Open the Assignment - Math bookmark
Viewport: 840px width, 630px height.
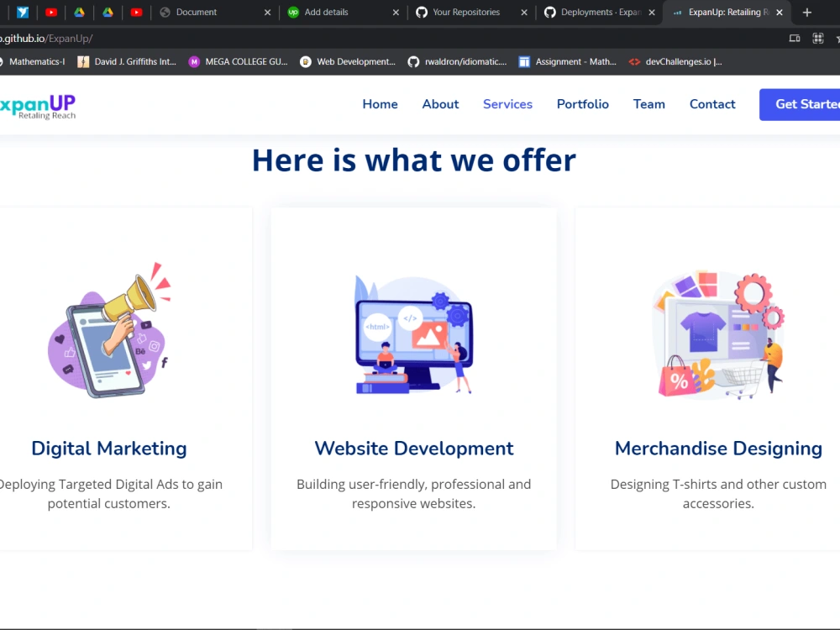[568, 61]
